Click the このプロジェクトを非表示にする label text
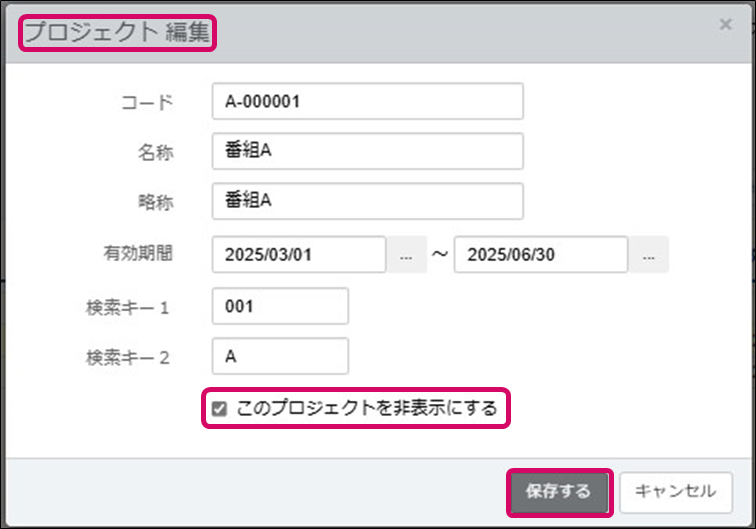This screenshot has width=756, height=529. (366, 408)
